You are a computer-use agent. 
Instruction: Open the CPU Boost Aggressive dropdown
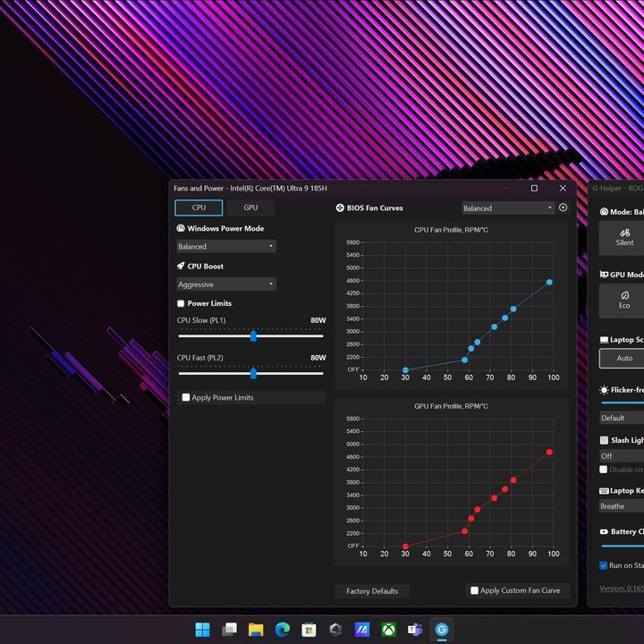click(226, 284)
